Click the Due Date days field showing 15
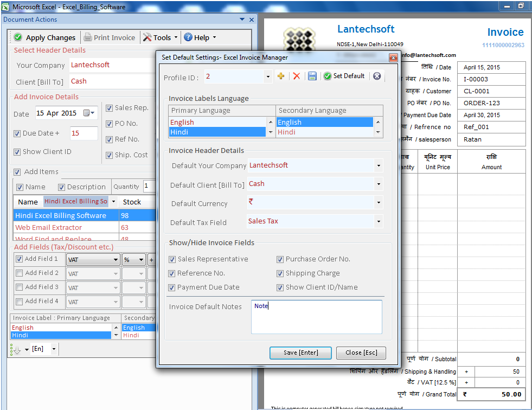 pos(84,133)
